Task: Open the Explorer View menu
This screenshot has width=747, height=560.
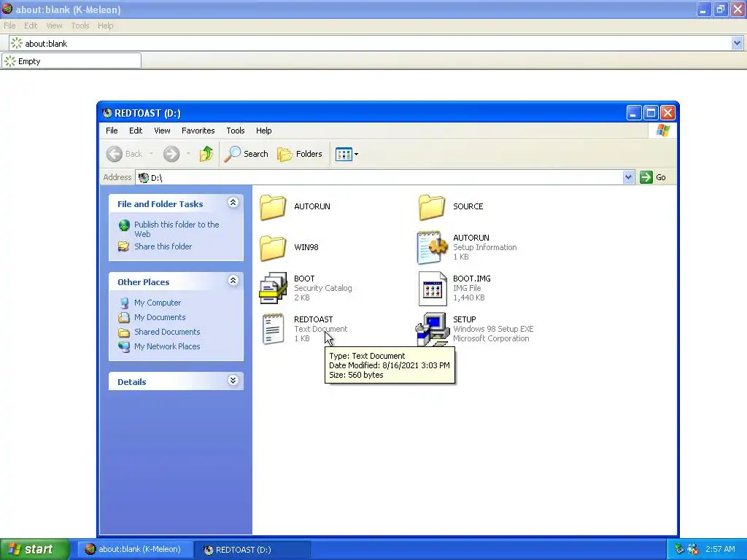Action: click(x=162, y=131)
